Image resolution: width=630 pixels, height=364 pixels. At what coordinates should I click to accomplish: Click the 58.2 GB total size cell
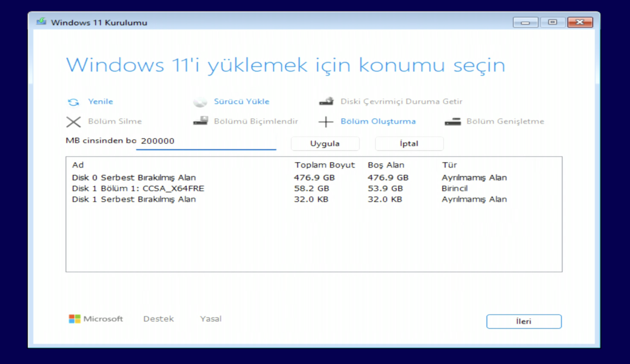[x=311, y=188]
